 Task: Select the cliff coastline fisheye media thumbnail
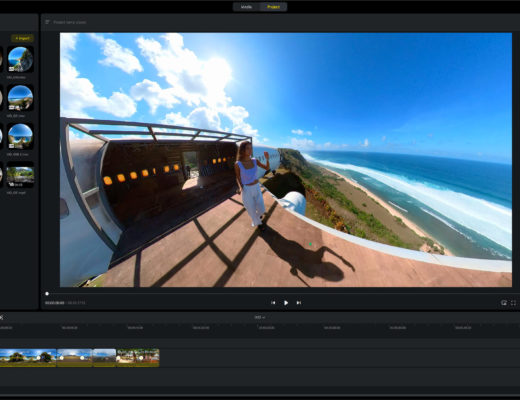[x=20, y=59]
